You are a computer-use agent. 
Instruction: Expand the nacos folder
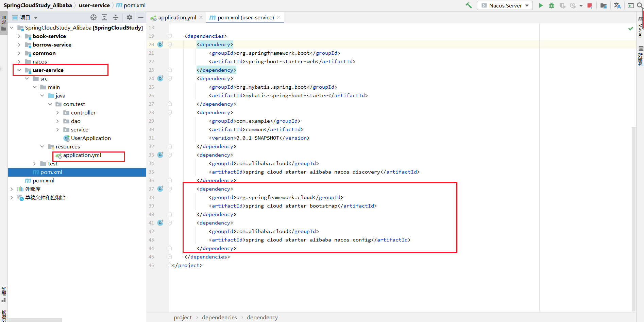pyautogui.click(x=19, y=61)
